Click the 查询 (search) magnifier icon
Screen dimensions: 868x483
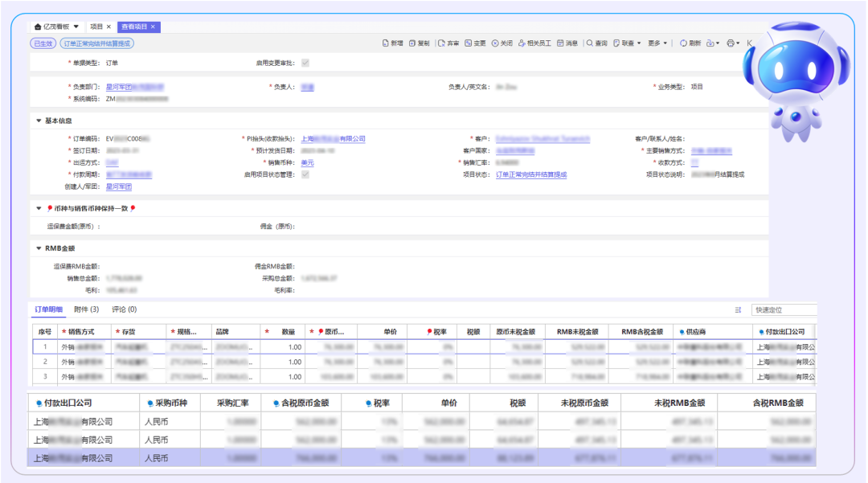(591, 43)
